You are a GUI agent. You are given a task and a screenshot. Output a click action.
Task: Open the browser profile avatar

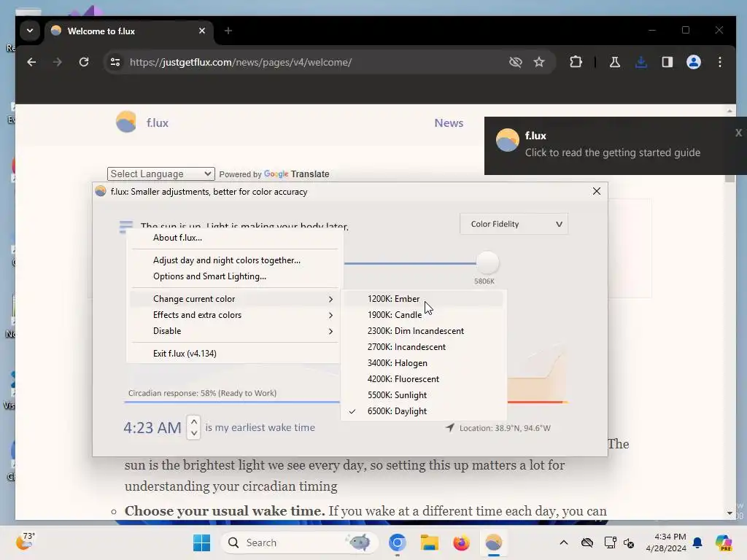[x=694, y=62]
